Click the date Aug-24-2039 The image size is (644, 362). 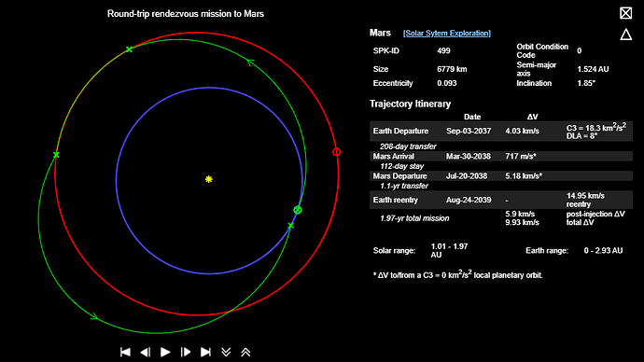pyautogui.click(x=469, y=200)
